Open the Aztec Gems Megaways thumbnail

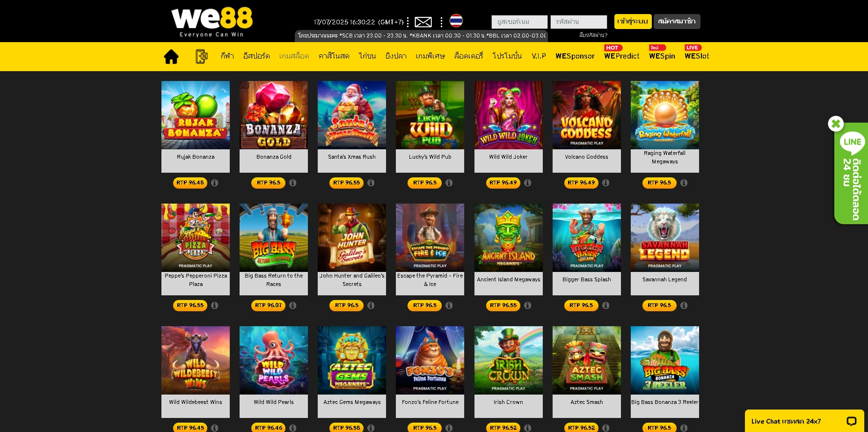tap(352, 360)
